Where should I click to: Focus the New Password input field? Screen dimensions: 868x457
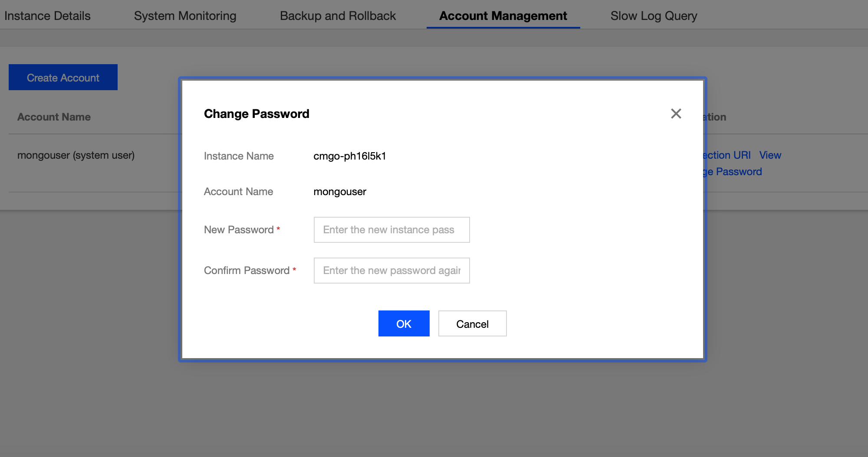[391, 230]
